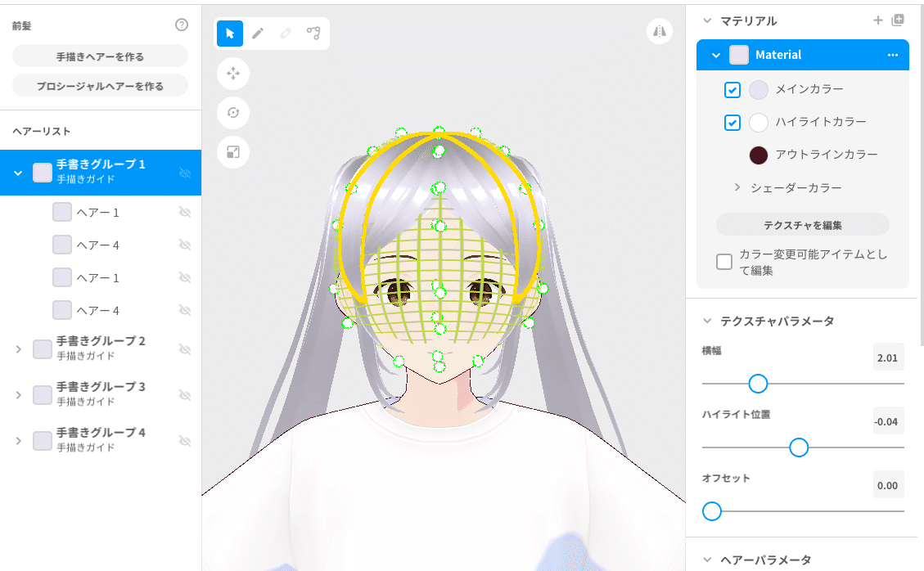Activate the rotate gizmo tool
This screenshot has width=924, height=571.
(233, 113)
